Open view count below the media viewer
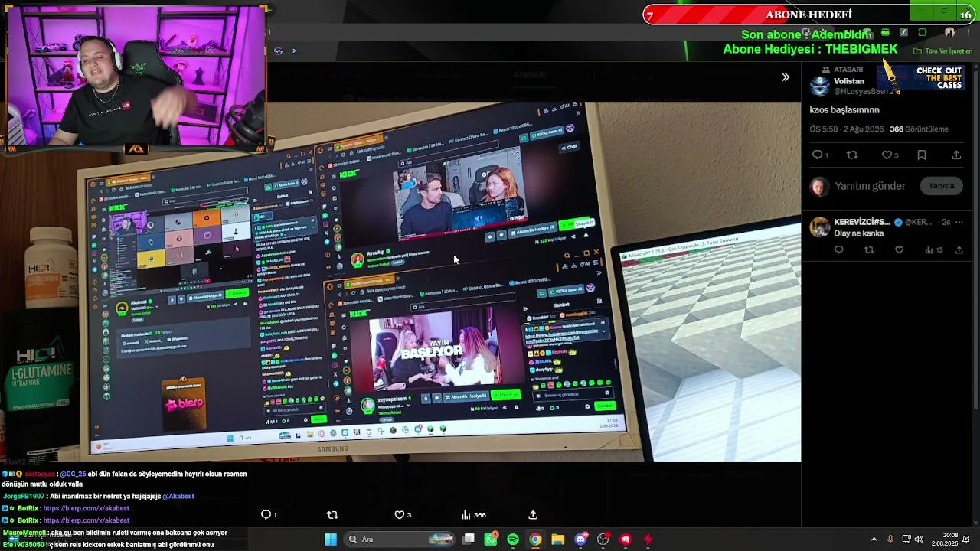Screen dimensions: 980x551 pos(474,515)
